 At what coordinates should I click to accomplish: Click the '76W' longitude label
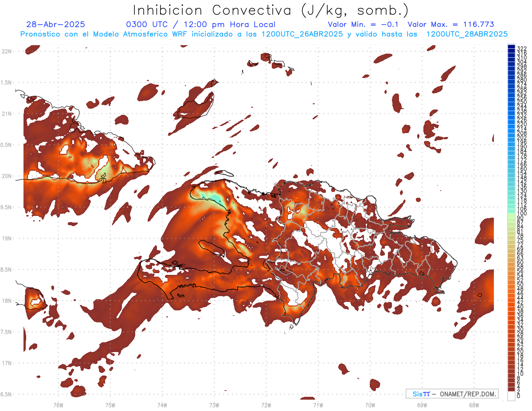(58, 405)
